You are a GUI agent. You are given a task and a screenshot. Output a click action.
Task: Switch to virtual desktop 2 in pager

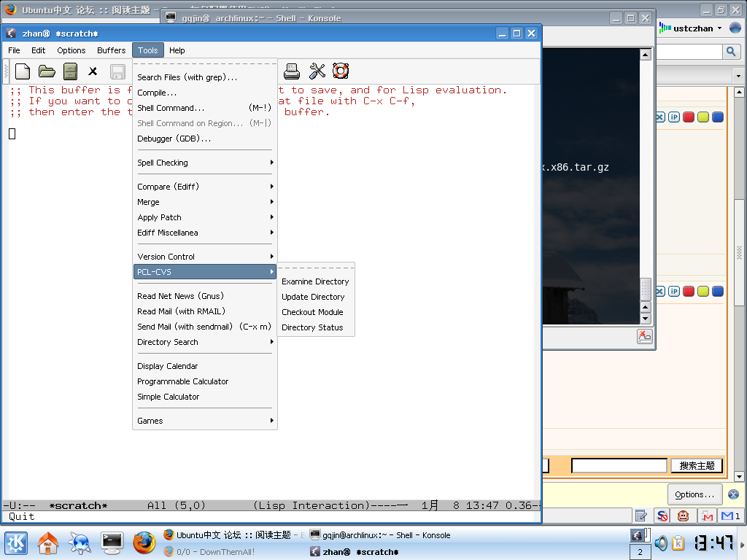[x=640, y=553]
